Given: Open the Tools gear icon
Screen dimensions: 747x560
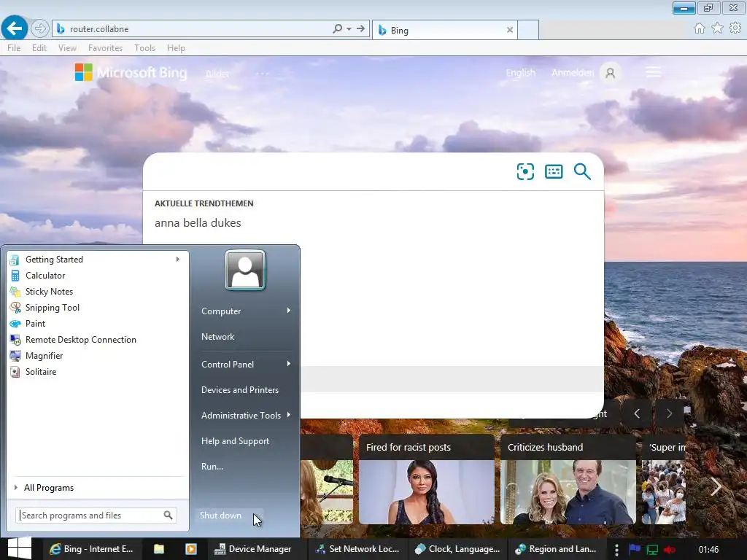Looking at the screenshot, I should tap(735, 28).
